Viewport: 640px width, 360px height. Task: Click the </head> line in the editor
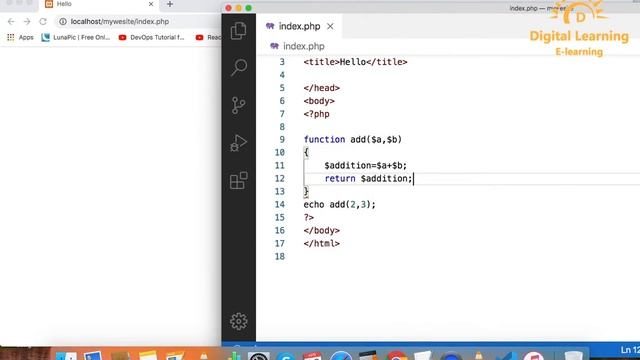click(x=322, y=88)
